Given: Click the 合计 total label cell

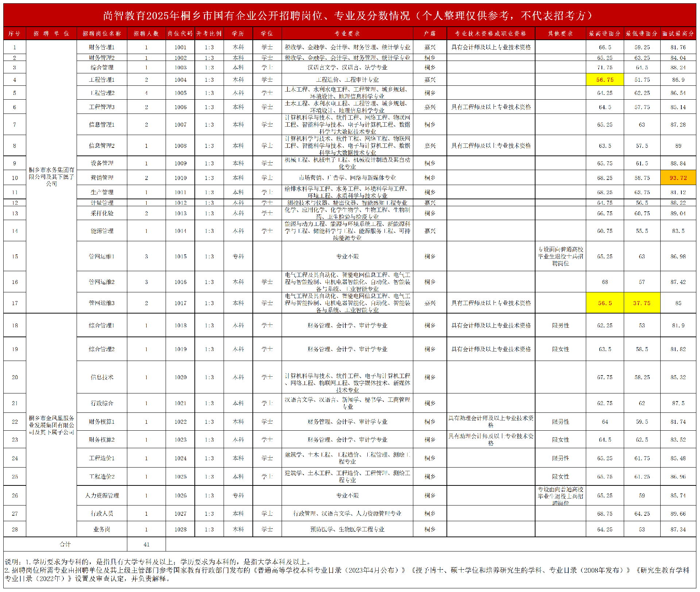Looking at the screenshot, I should 65,544.
